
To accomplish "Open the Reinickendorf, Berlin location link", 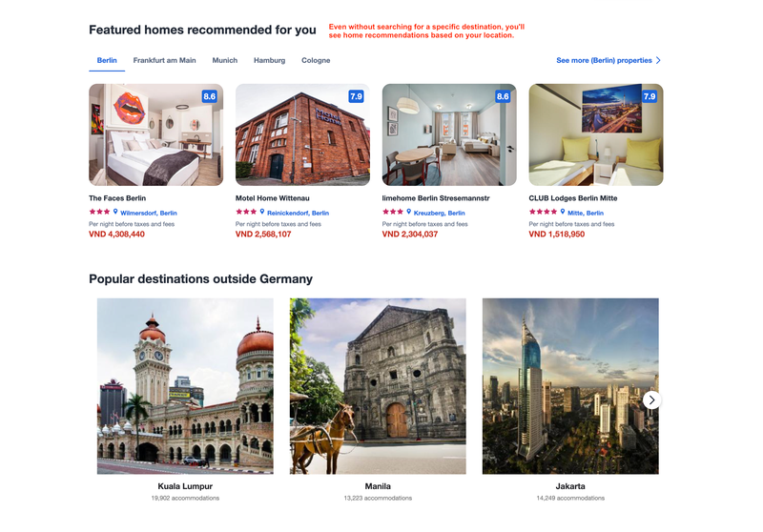I will pos(298,213).
